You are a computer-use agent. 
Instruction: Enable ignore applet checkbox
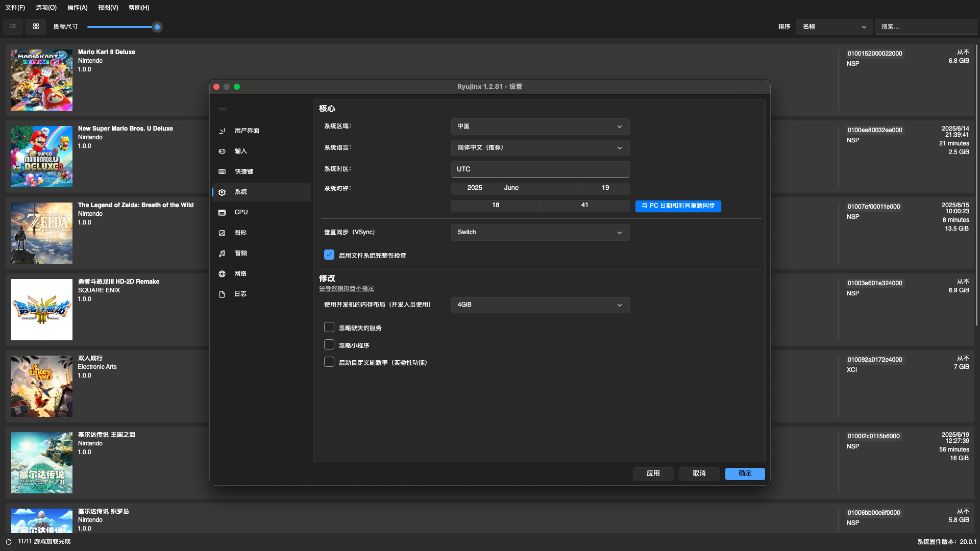pos(329,344)
